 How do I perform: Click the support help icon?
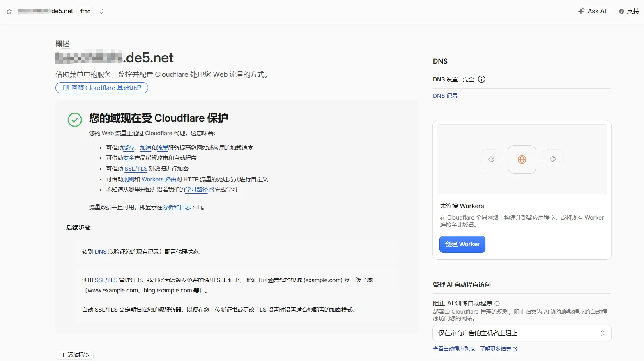[621, 12]
